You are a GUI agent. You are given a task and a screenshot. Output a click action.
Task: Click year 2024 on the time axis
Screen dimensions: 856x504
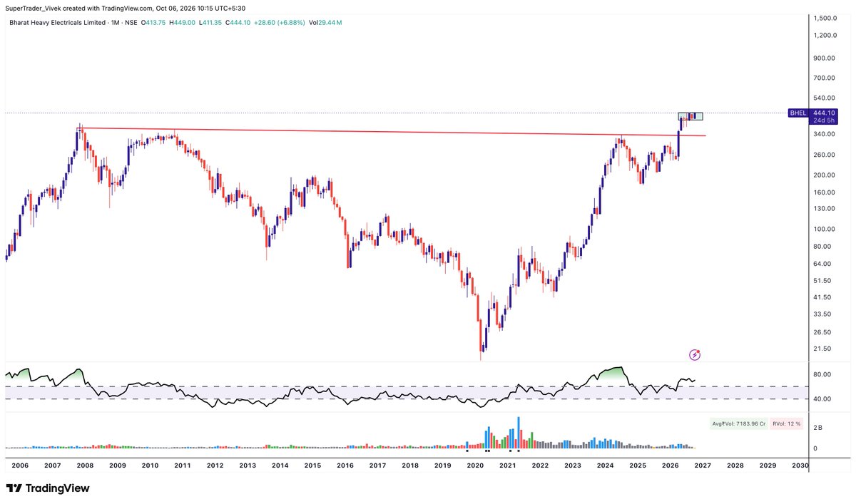[x=605, y=466]
